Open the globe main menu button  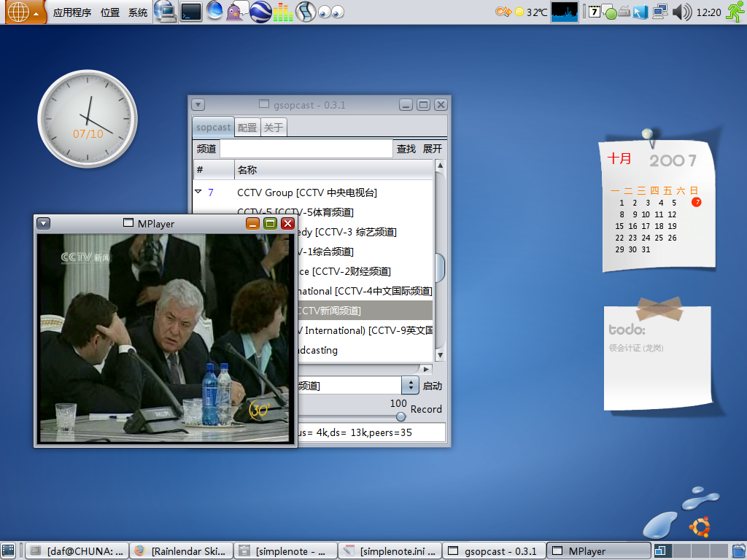(24, 12)
